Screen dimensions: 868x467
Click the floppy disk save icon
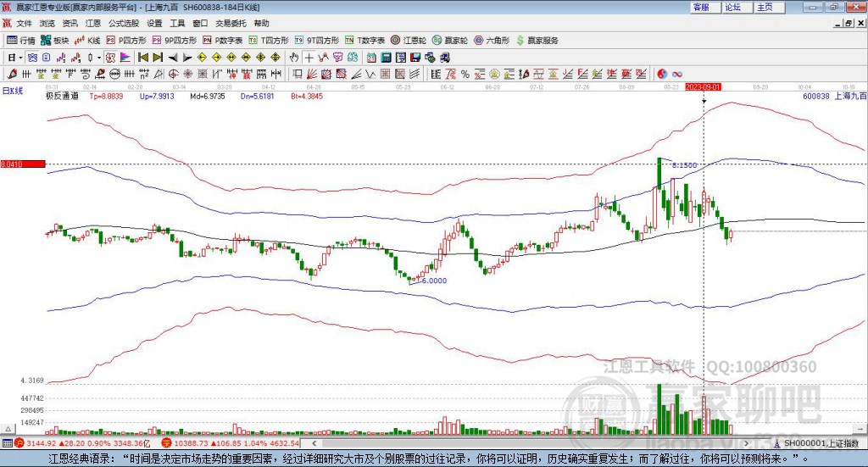pyautogui.click(x=415, y=58)
